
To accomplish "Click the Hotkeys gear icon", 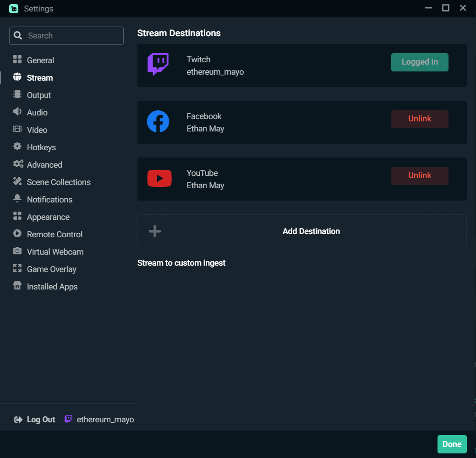I will 17,147.
